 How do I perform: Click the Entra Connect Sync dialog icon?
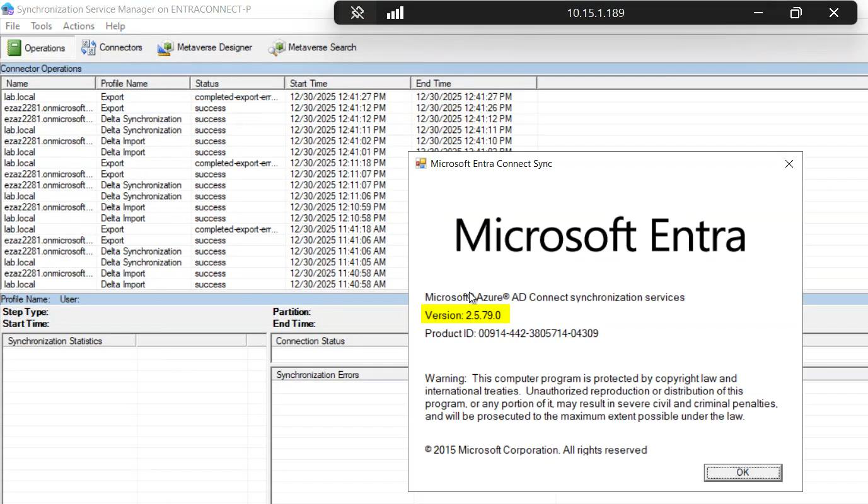(421, 164)
